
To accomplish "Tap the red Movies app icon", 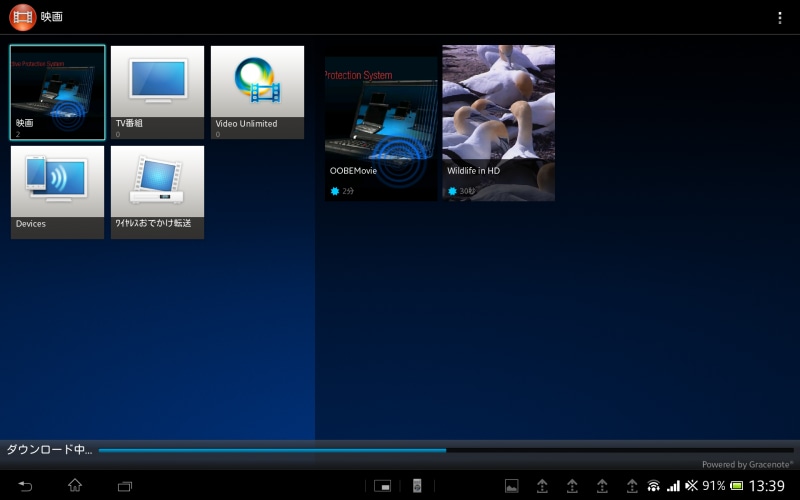I will (x=23, y=17).
